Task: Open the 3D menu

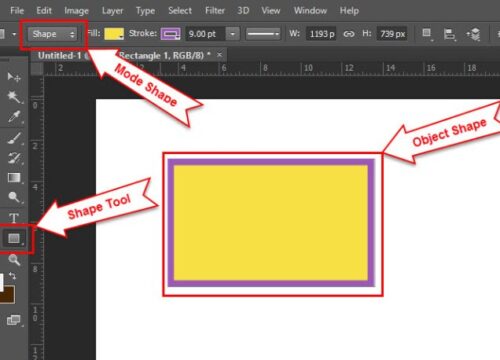Action: (x=243, y=11)
